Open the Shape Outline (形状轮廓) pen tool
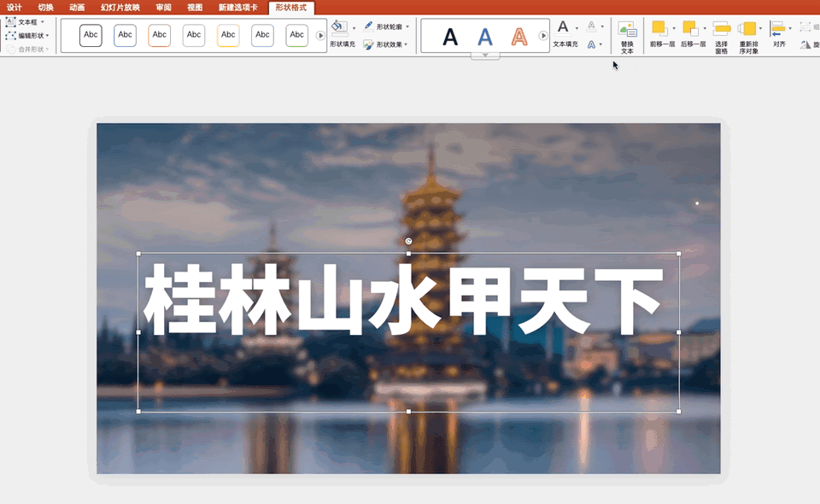This screenshot has width=820, height=504. [x=368, y=26]
